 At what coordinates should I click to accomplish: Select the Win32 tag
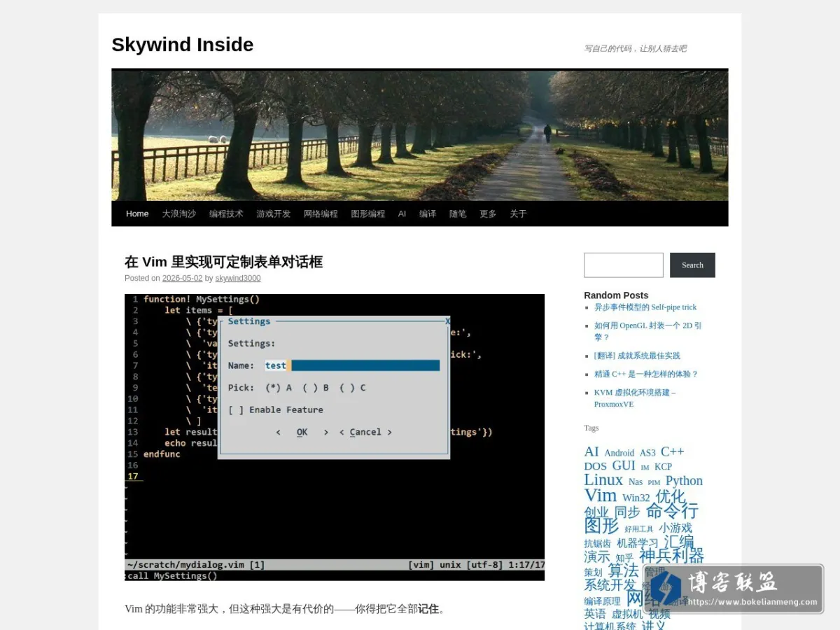(x=636, y=498)
